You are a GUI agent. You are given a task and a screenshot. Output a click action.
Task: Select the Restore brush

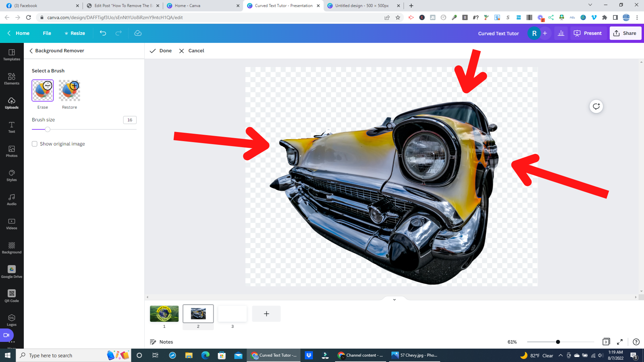click(69, 90)
